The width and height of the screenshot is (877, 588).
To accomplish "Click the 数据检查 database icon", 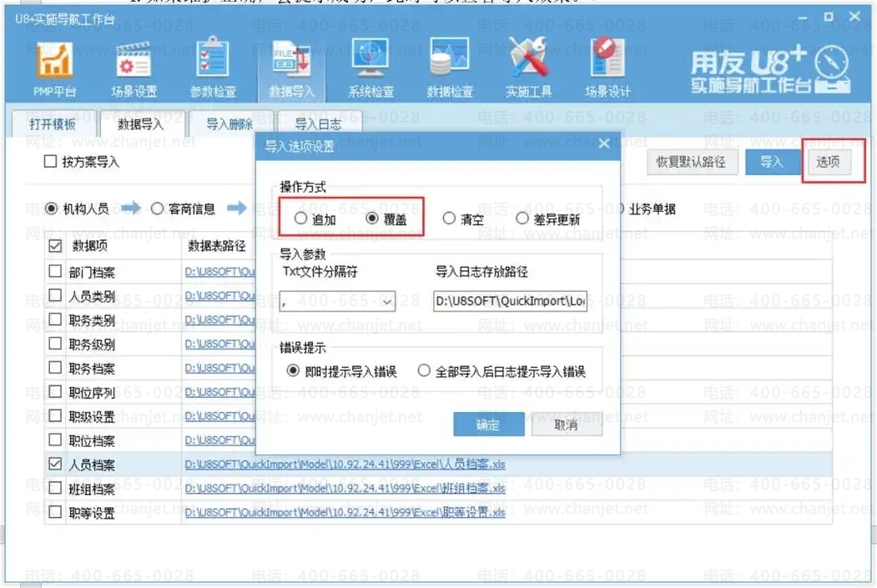I will 450,67.
